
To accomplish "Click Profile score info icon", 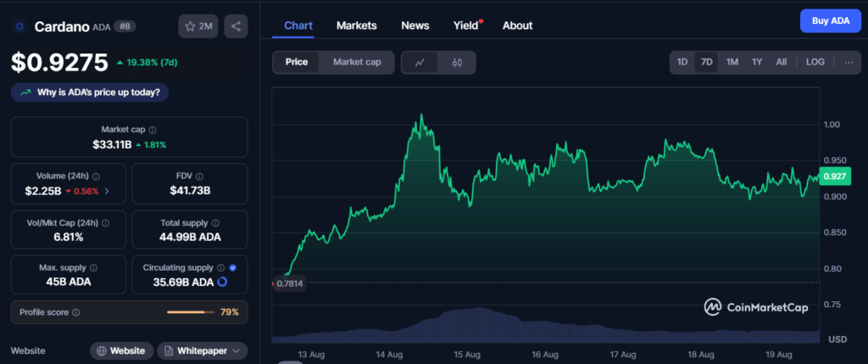I will click(75, 312).
